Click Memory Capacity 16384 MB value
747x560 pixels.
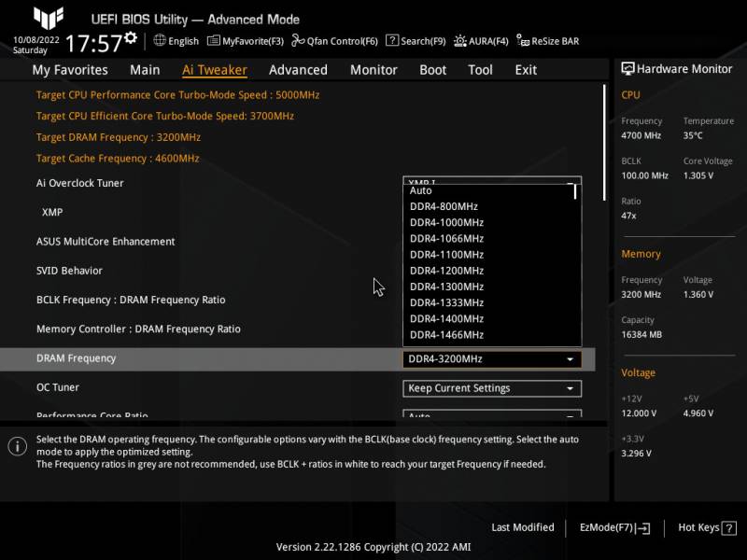click(x=641, y=335)
